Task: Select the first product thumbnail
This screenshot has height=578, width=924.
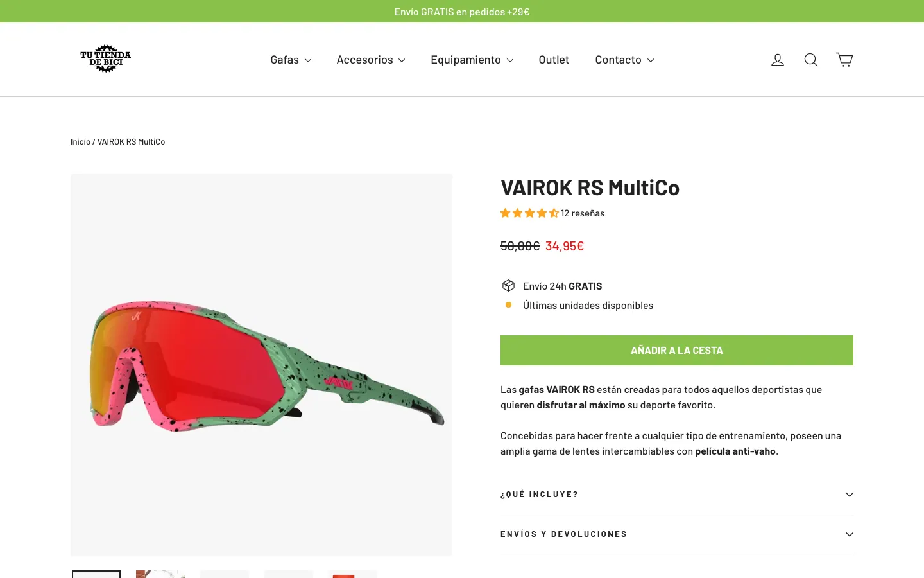Action: (96, 574)
